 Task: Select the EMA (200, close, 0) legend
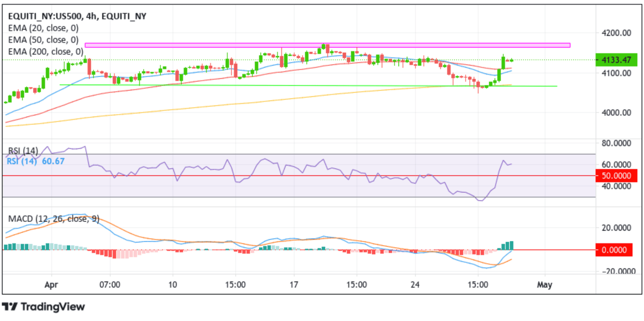[46, 52]
